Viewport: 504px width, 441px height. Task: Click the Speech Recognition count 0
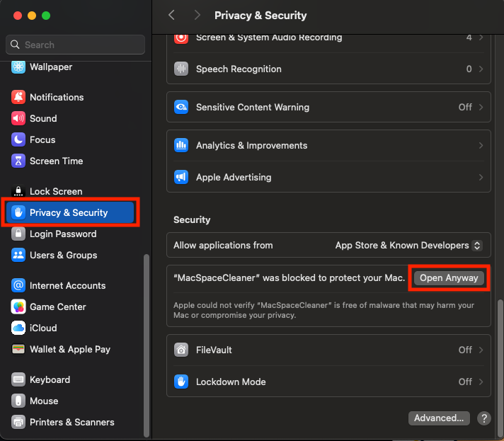(x=469, y=69)
